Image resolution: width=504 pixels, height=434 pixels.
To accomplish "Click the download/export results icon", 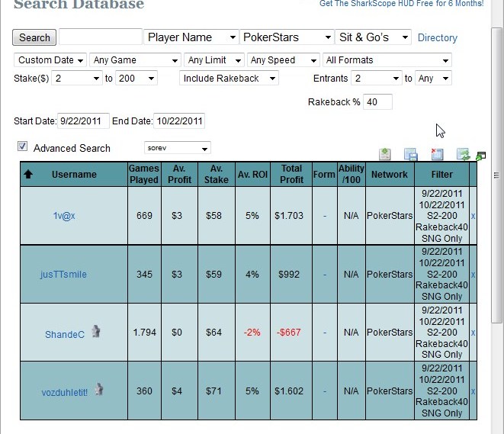I will 385,154.
